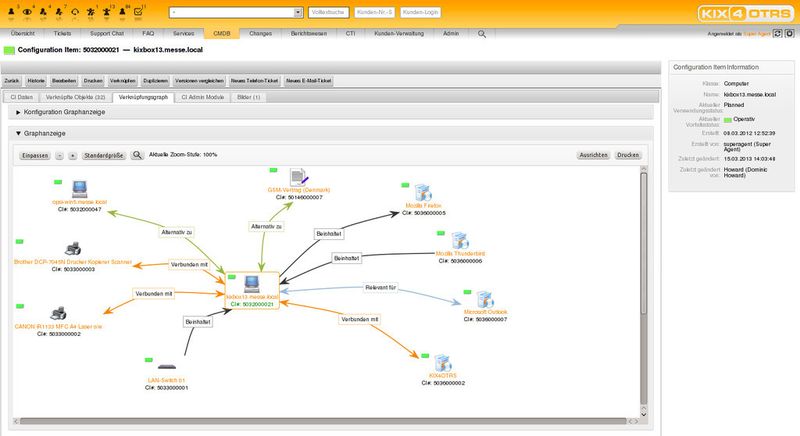Click the Neues Telefon-Ticket button
Image resolution: width=800 pixels, height=436 pixels.
[254, 81]
